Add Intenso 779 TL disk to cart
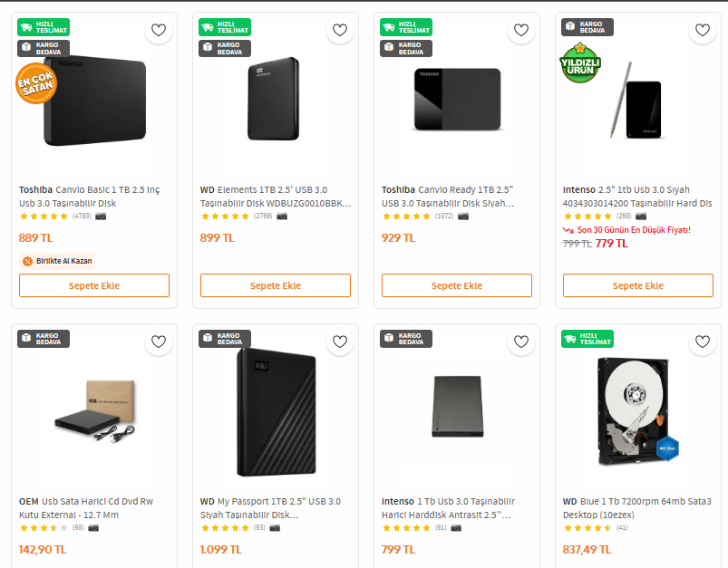728x568 pixels. pyautogui.click(x=638, y=285)
